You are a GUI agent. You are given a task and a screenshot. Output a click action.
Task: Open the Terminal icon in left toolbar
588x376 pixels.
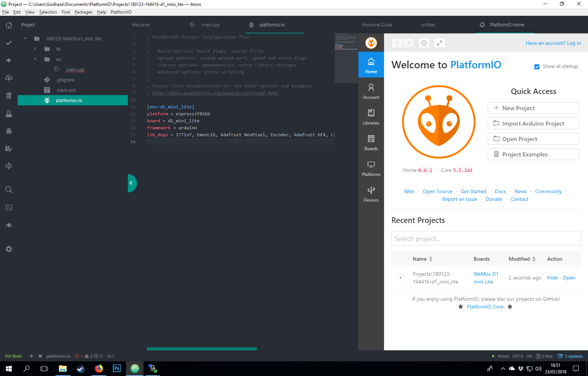tap(9, 207)
